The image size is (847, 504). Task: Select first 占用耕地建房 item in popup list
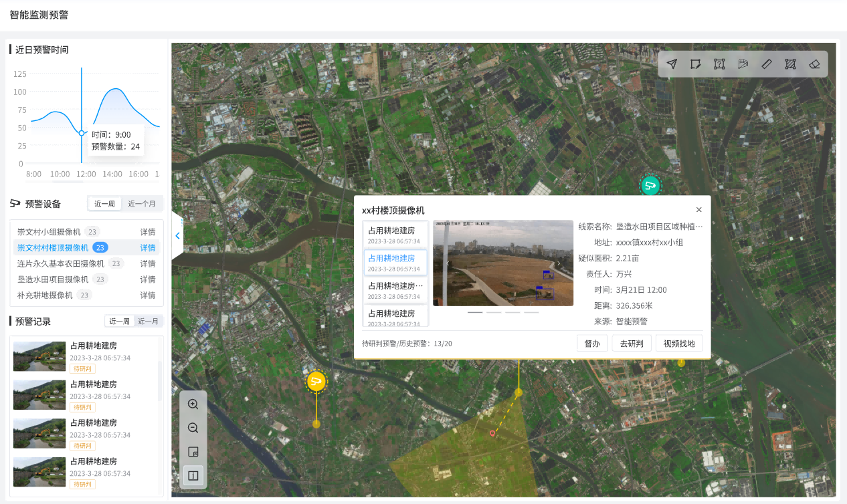(x=395, y=235)
